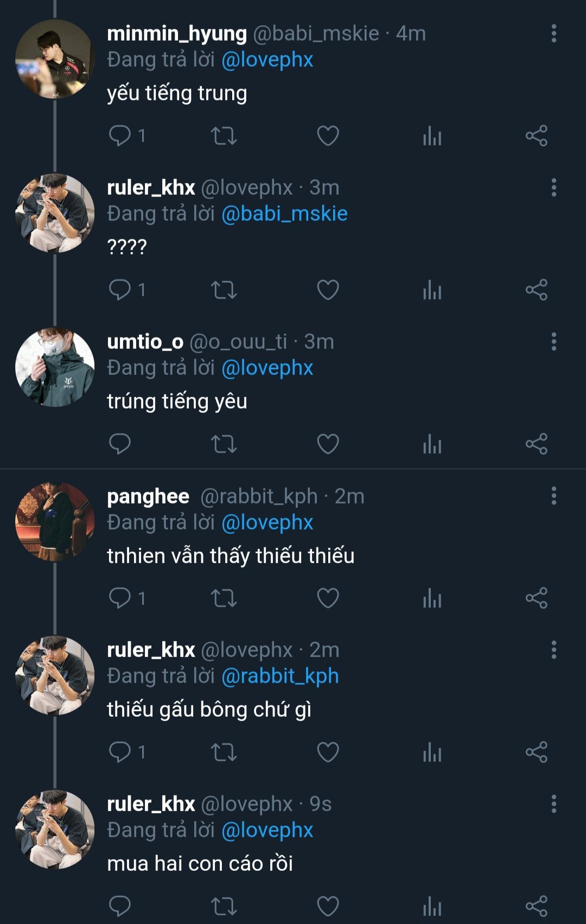
Task: Visit the @rabbit_kph mention link
Action: [280, 676]
